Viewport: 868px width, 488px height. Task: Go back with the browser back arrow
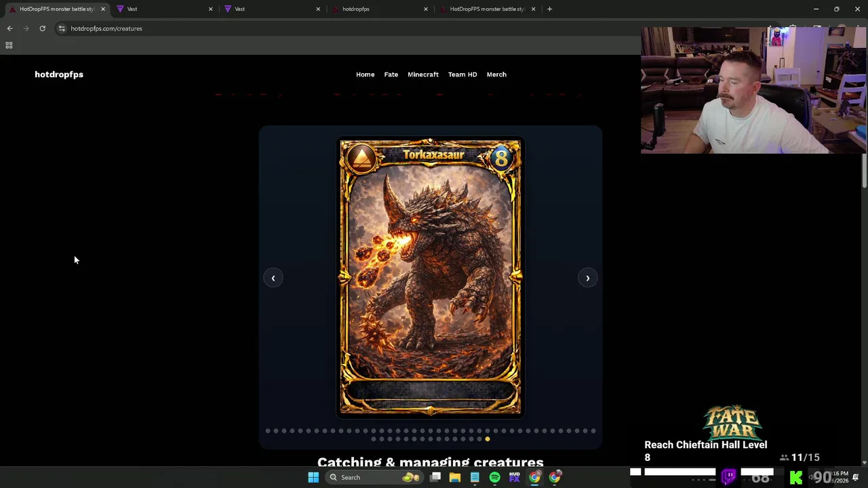[x=9, y=28]
